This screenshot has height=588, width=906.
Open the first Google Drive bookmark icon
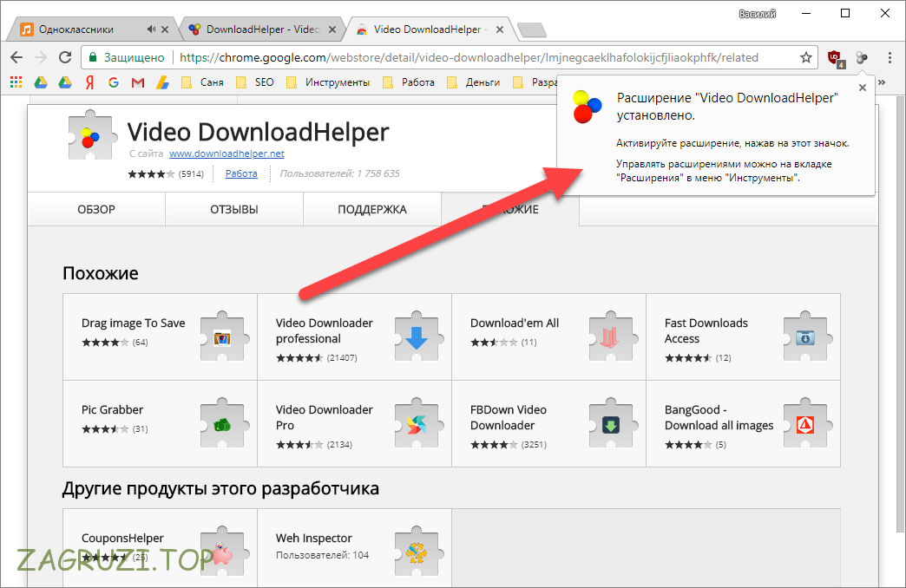point(41,82)
